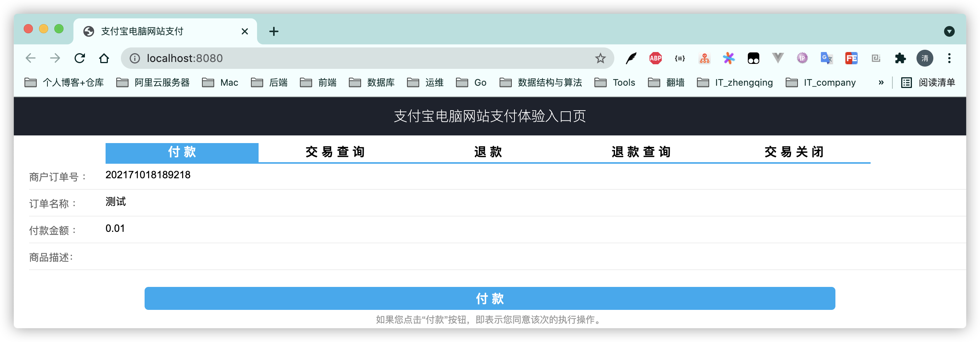Open the 个人博客+仓库 bookmark folder
Image resolution: width=980 pixels, height=342 pixels.
point(64,82)
